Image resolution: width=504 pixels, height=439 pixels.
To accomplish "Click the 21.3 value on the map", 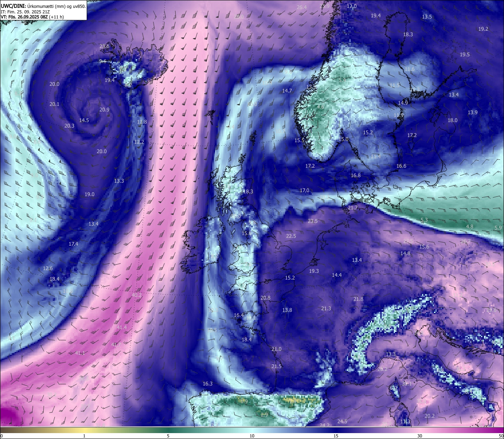I will tap(326, 308).
